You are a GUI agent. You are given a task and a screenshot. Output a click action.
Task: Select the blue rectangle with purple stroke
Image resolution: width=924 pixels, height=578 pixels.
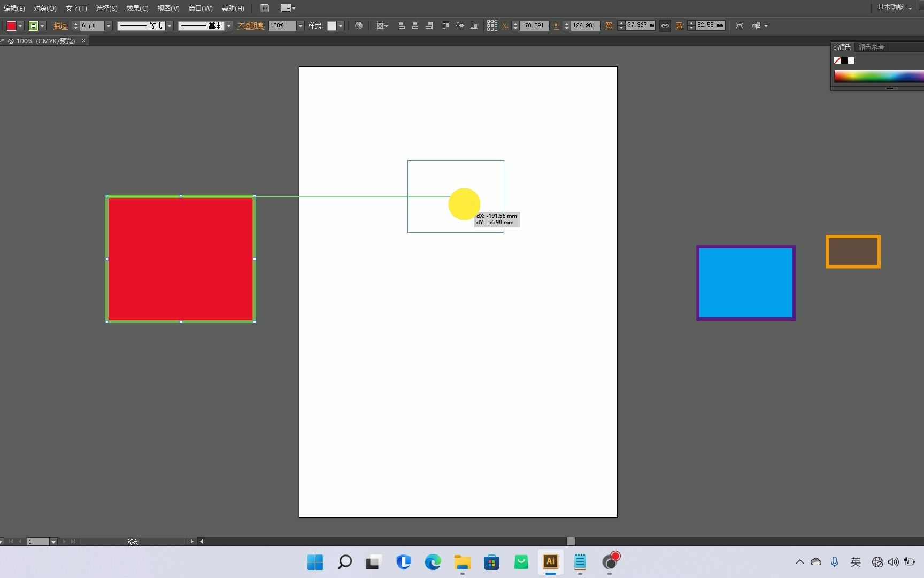pos(746,283)
